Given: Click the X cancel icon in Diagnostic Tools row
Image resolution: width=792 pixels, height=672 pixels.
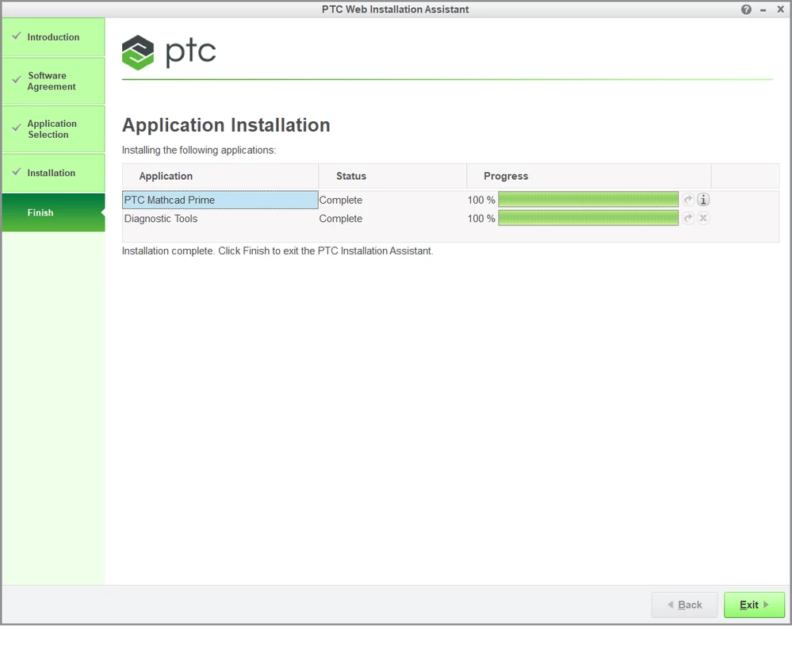Looking at the screenshot, I should tap(703, 218).
